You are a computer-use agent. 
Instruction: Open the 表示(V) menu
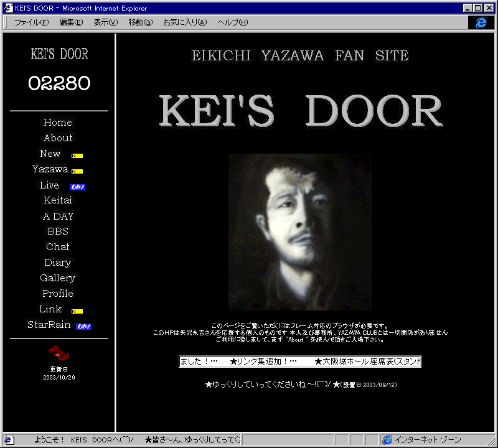(105, 22)
